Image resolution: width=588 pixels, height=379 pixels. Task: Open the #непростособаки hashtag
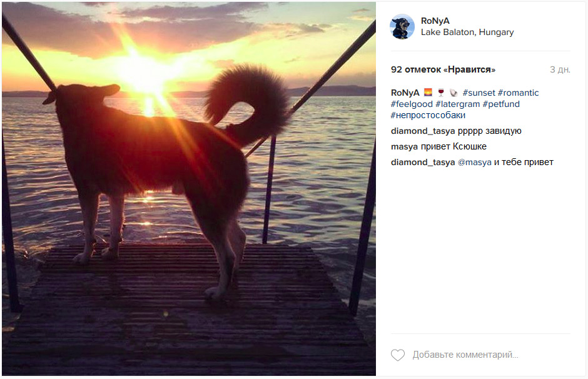(x=428, y=115)
